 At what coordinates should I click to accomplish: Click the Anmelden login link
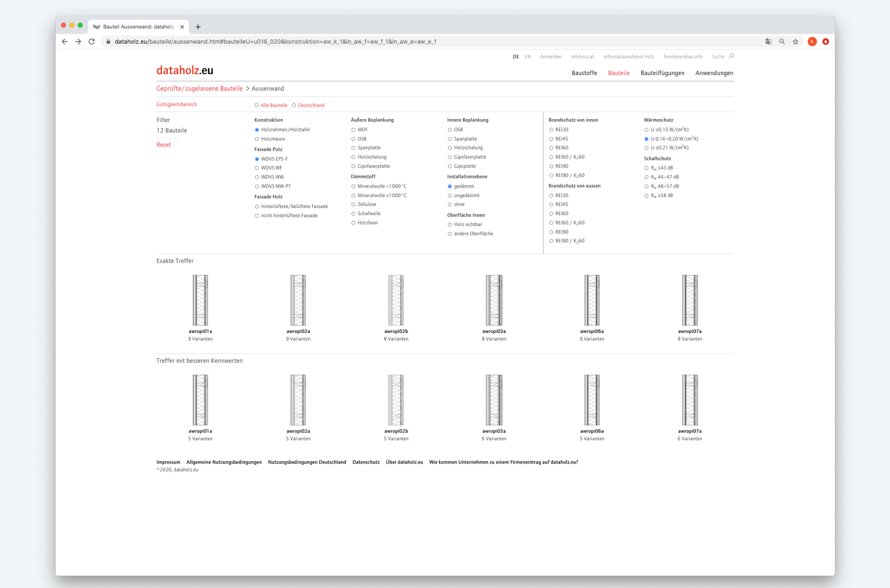click(551, 57)
